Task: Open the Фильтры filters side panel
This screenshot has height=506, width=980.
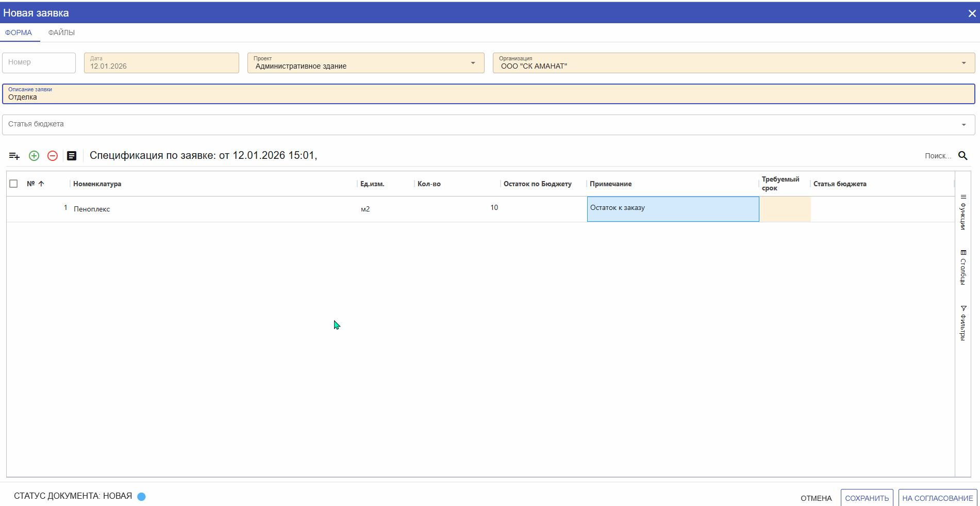Action: [x=963, y=323]
